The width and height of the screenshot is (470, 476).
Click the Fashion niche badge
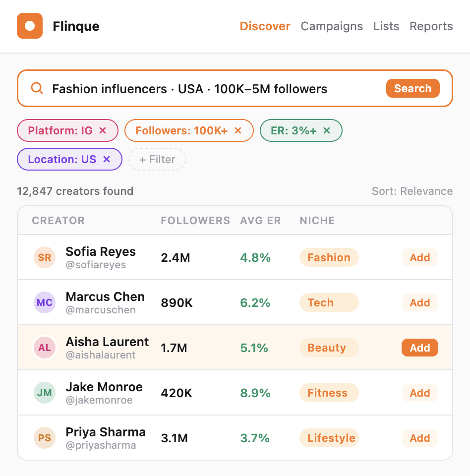329,257
